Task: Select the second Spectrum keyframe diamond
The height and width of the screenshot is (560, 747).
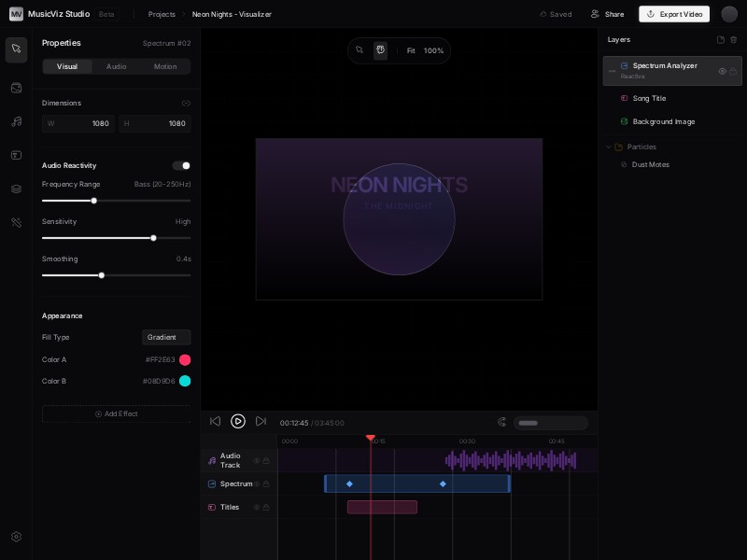Action: pos(443,483)
